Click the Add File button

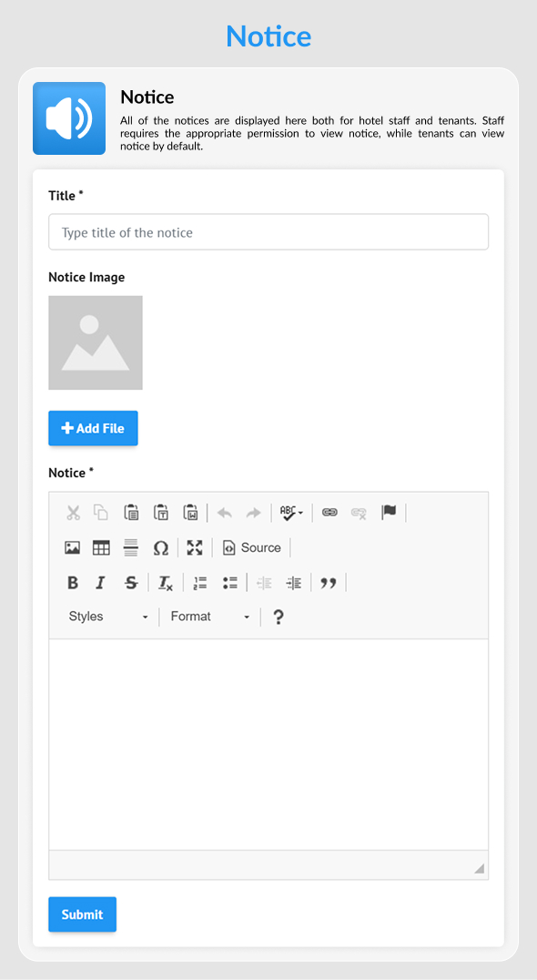(x=93, y=428)
